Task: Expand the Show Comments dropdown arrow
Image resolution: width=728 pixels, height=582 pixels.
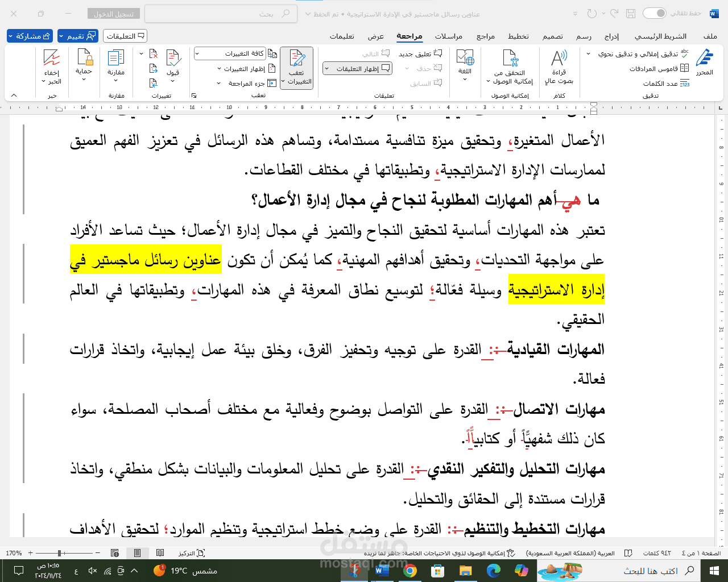Action: pos(327,69)
